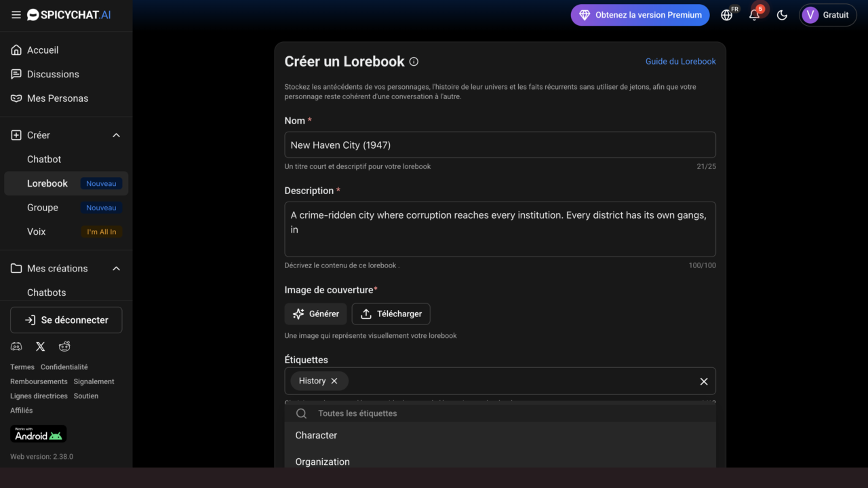Click Obtenez la version Premium button

640,15
